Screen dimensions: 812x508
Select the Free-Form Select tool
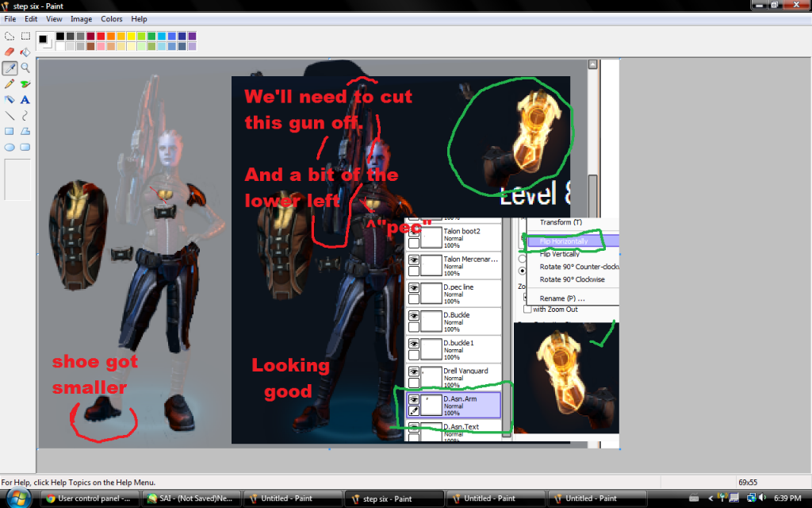coord(10,36)
